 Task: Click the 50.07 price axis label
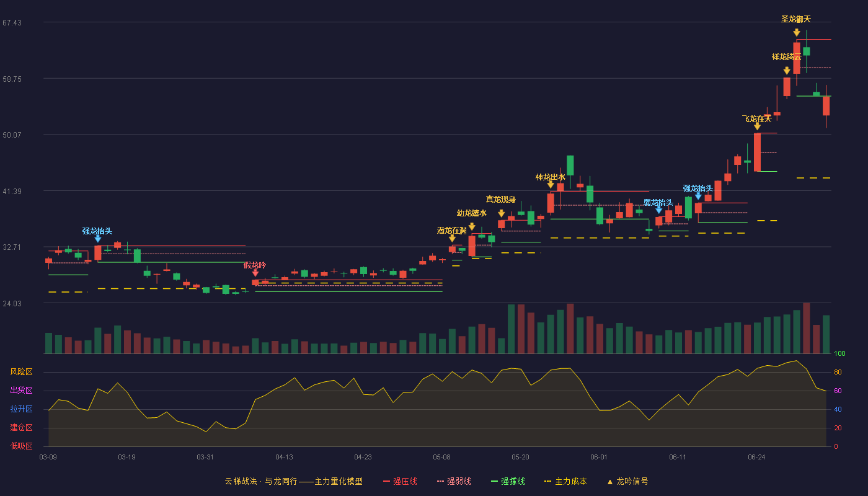pos(12,135)
